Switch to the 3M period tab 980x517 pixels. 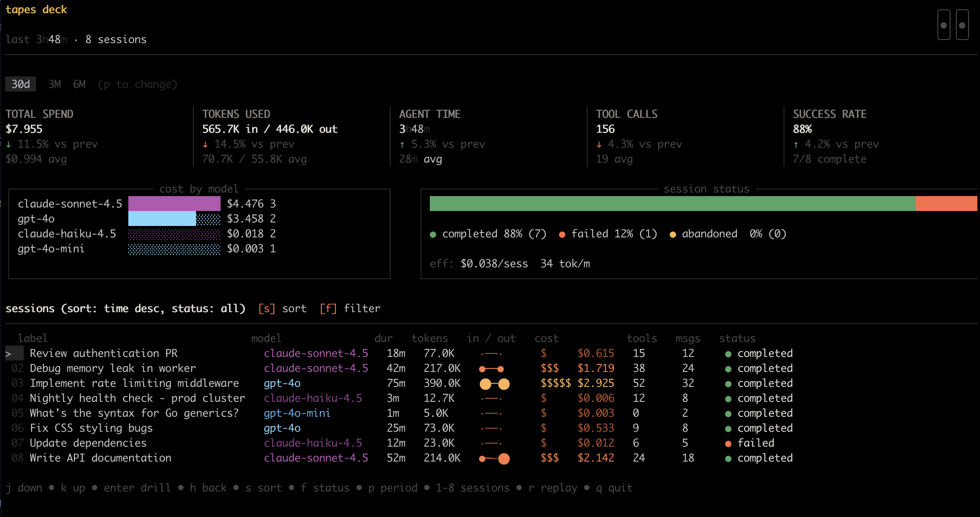[54, 84]
